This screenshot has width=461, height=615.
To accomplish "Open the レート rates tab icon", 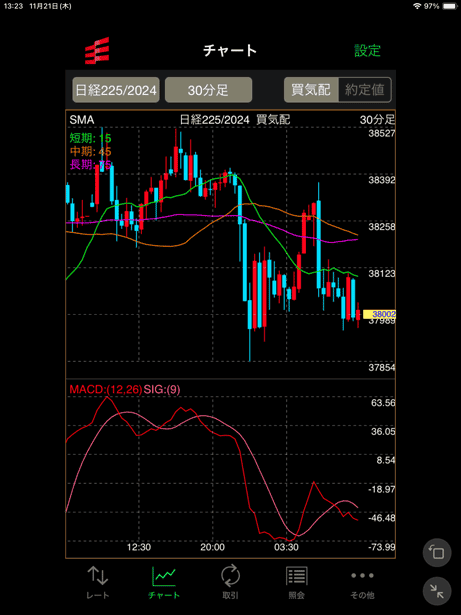I will tap(98, 575).
